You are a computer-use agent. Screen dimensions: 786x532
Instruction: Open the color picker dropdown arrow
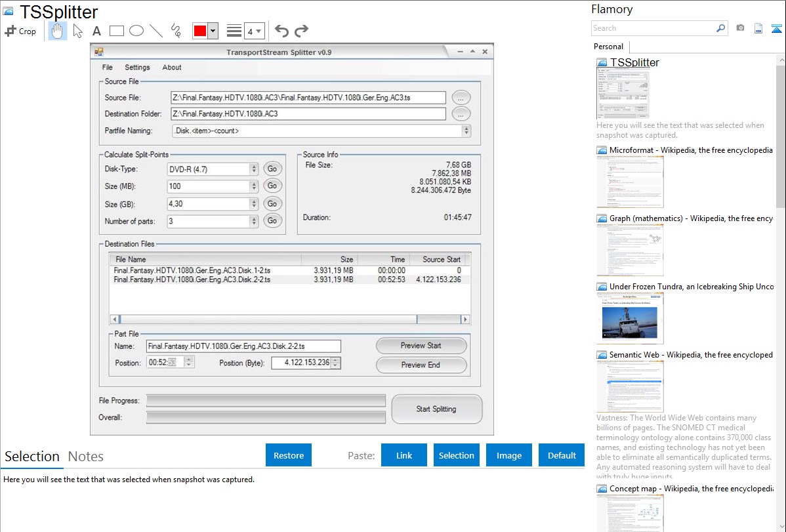[x=213, y=31]
